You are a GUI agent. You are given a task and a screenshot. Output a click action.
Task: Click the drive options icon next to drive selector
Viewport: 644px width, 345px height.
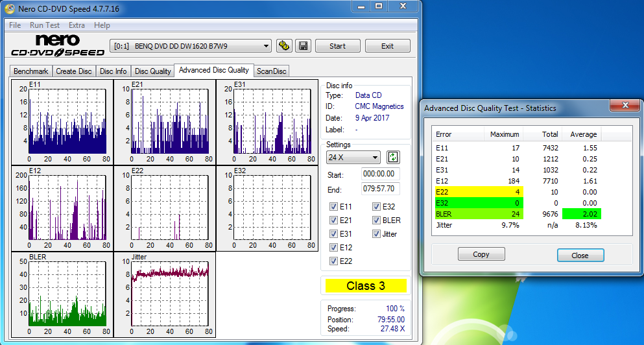pos(283,46)
